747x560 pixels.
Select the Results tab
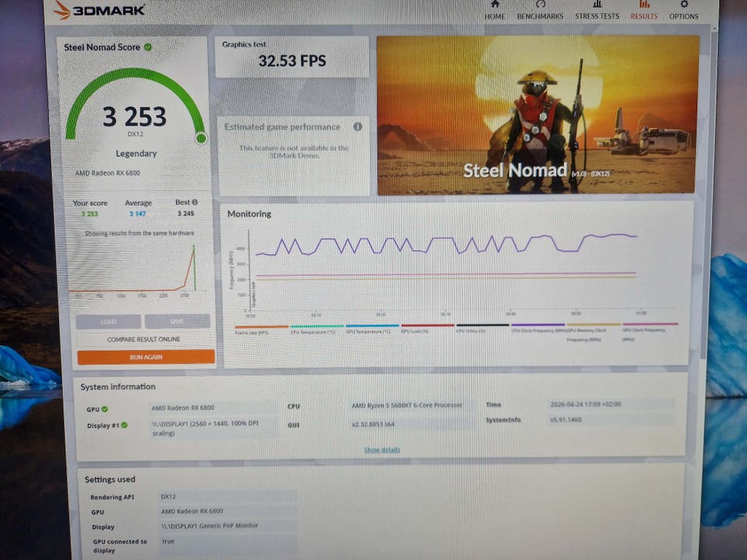pyautogui.click(x=644, y=11)
